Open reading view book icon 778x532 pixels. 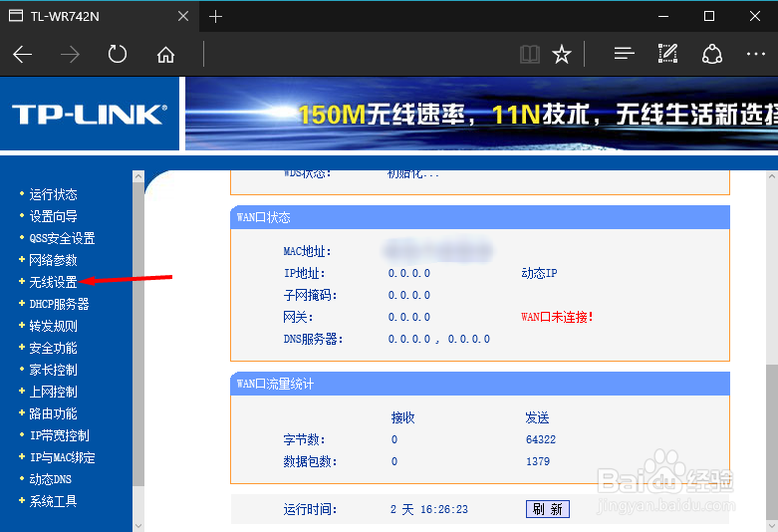[529, 54]
